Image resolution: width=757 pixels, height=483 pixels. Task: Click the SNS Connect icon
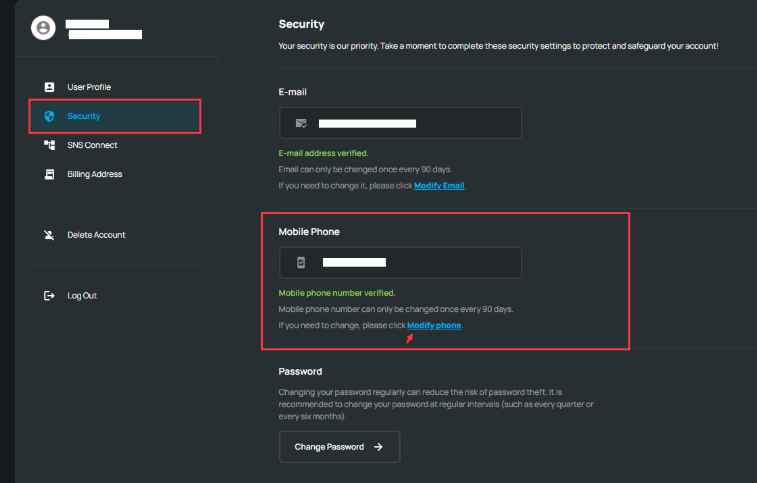click(49, 145)
